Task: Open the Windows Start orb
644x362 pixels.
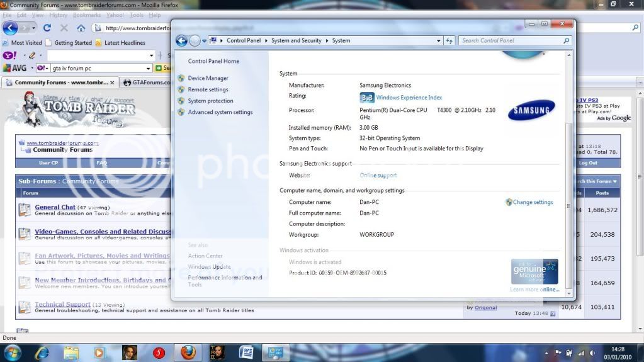Action: [x=12, y=353]
